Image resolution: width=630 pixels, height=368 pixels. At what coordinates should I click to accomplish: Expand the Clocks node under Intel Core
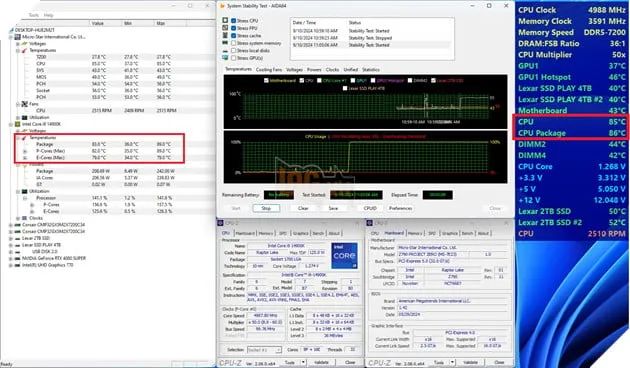point(18,218)
